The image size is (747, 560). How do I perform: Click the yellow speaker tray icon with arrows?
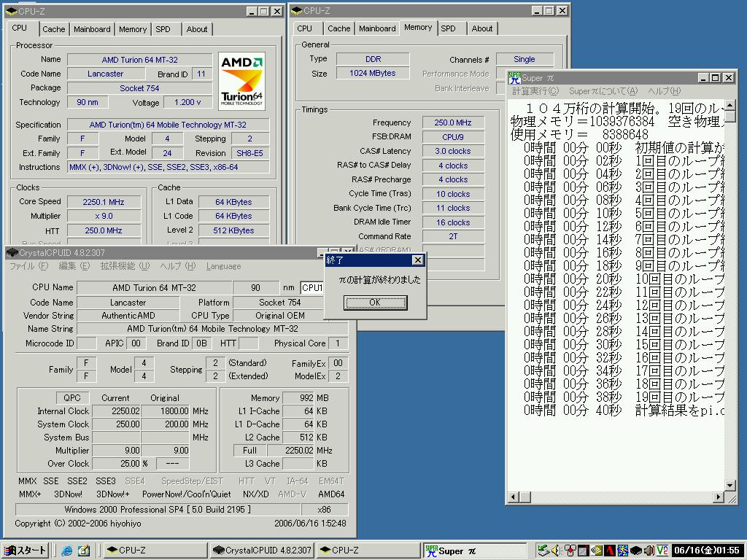pyautogui.click(x=556, y=551)
